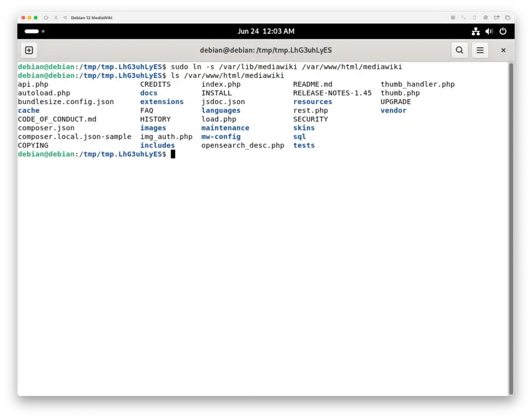Click the tests directory name
Viewport: 532px width, 419px height.
coord(304,146)
